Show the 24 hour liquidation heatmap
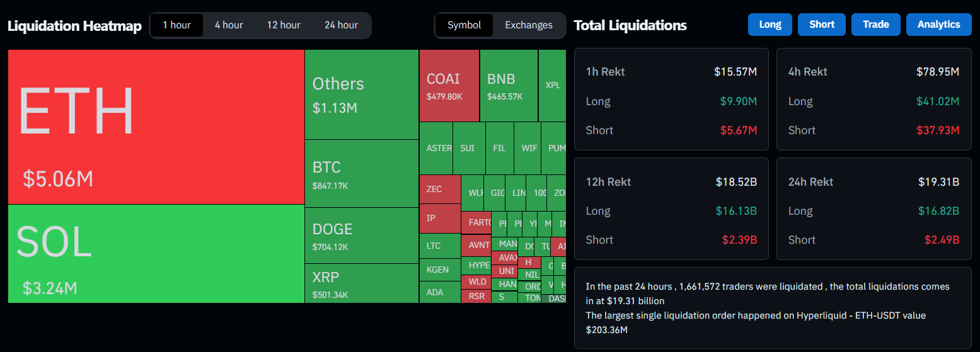 [x=341, y=25]
